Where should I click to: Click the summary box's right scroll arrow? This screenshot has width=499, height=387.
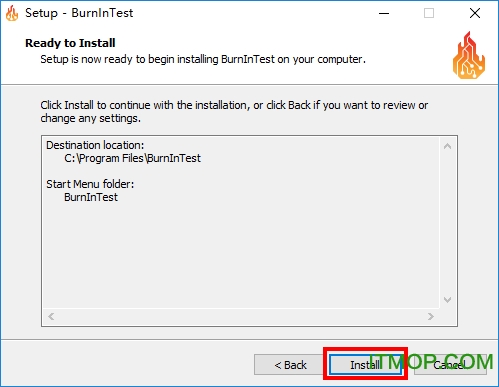pos(431,316)
